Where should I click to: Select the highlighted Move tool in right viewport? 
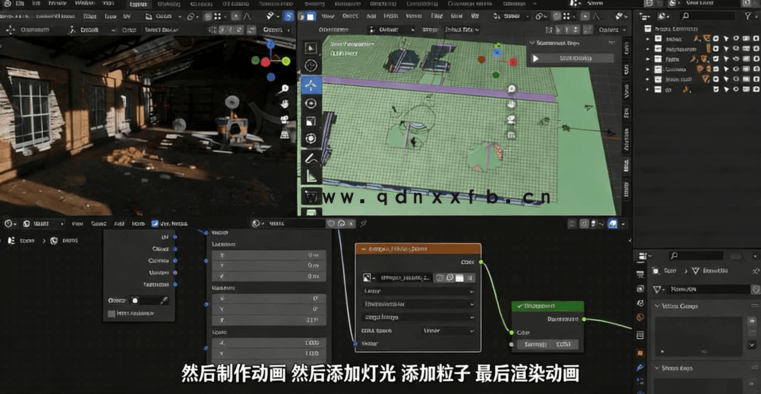tap(311, 84)
